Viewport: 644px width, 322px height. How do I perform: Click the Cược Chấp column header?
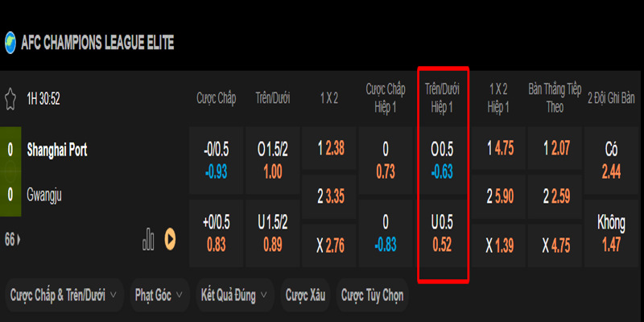217,99
